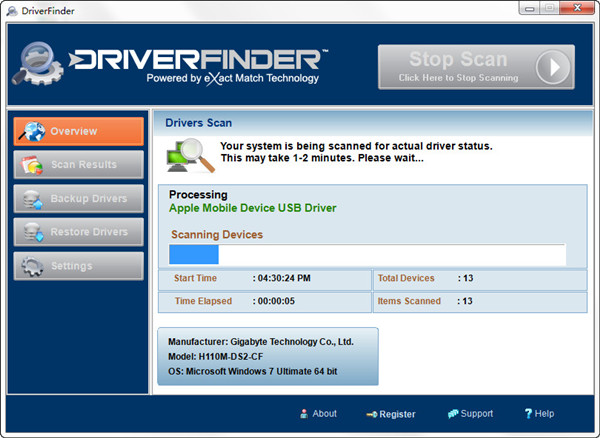The height and width of the screenshot is (438, 600).
Task: Click the gear icon on Settings
Action: tap(32, 266)
